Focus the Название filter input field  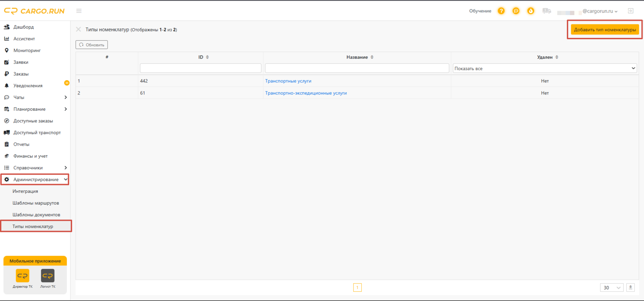(357, 68)
